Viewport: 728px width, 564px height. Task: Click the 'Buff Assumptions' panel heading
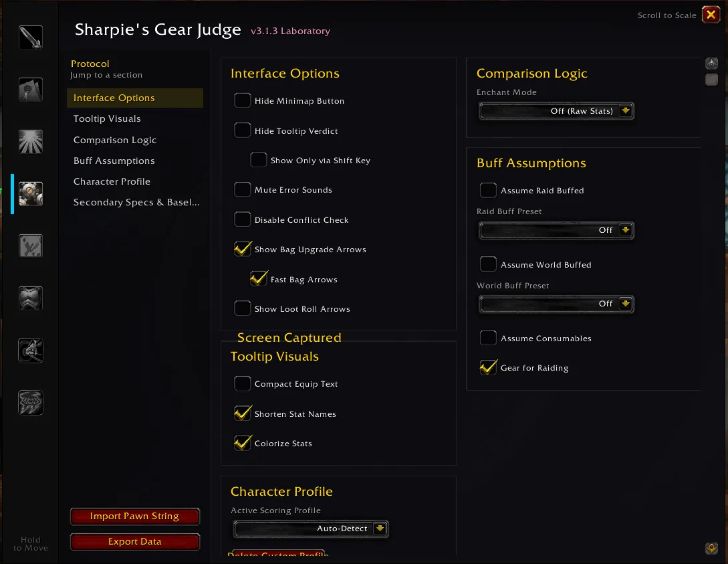[531, 163]
